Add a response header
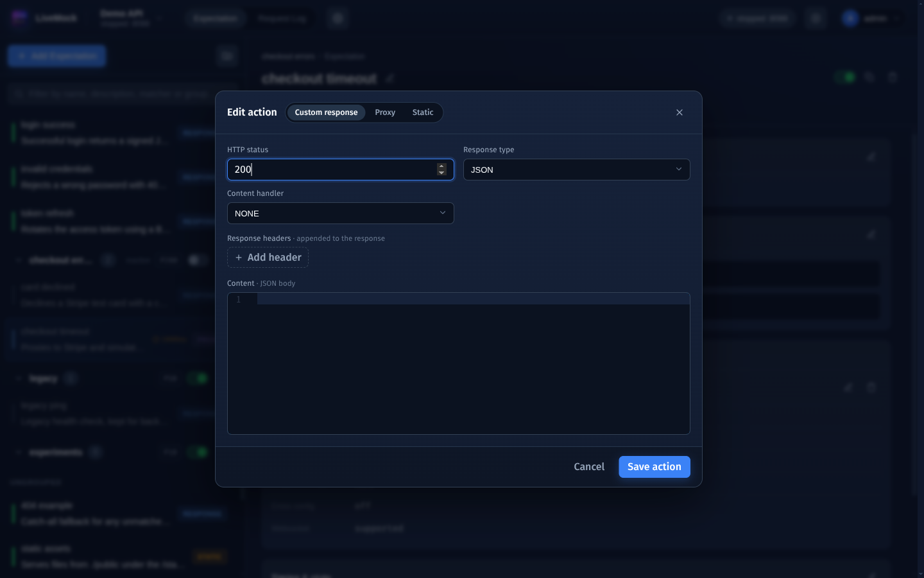The image size is (924, 578). pos(268,258)
